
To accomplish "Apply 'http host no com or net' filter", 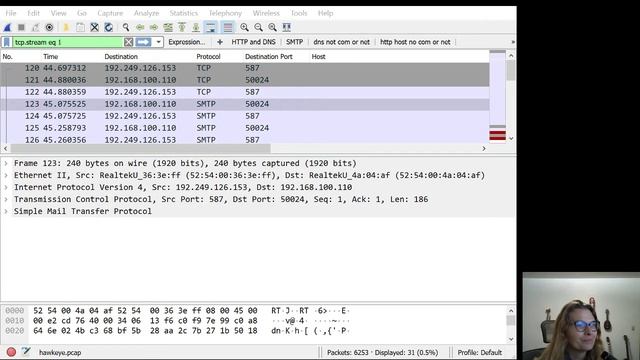I will tap(415, 42).
